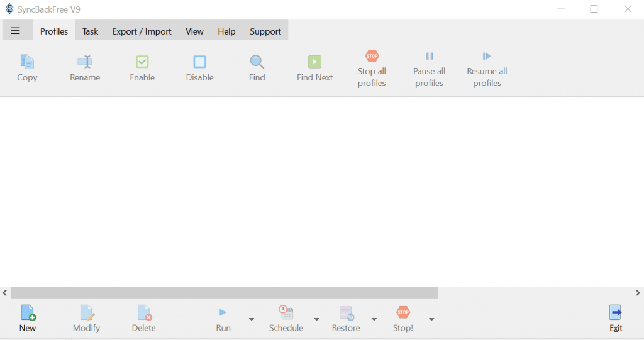Select the Profiles tab
Image resolution: width=644 pixels, height=340 pixels.
(x=54, y=31)
